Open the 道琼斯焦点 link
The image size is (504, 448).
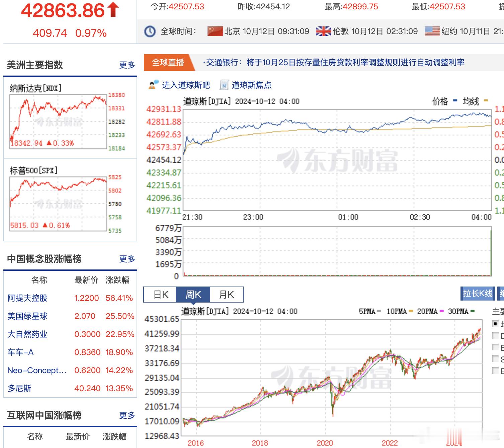tap(251, 85)
